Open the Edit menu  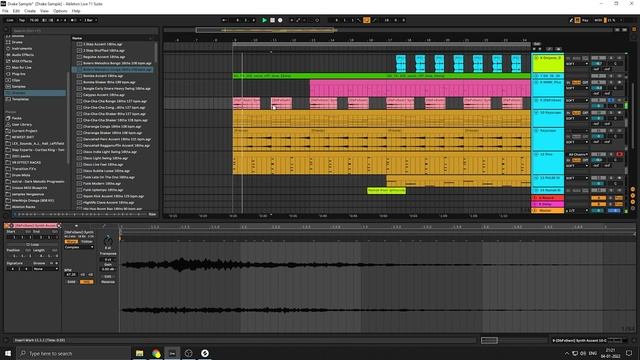(x=16, y=11)
